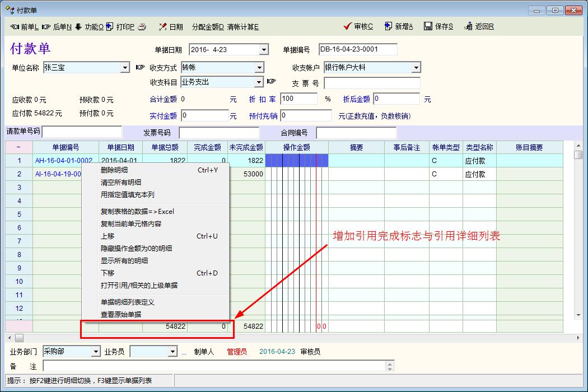This screenshot has width=588, height=392.
Task: Select 查看原始单据 from the context menu
Action: 120,315
